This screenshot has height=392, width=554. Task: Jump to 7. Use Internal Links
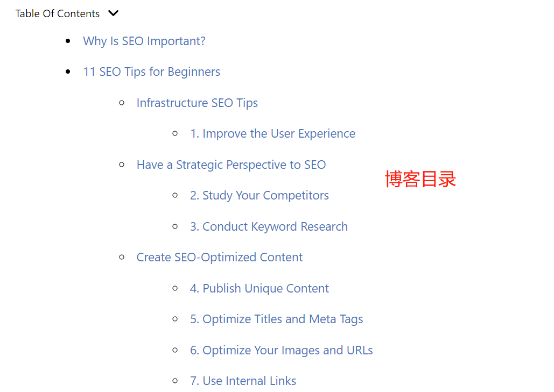click(243, 381)
